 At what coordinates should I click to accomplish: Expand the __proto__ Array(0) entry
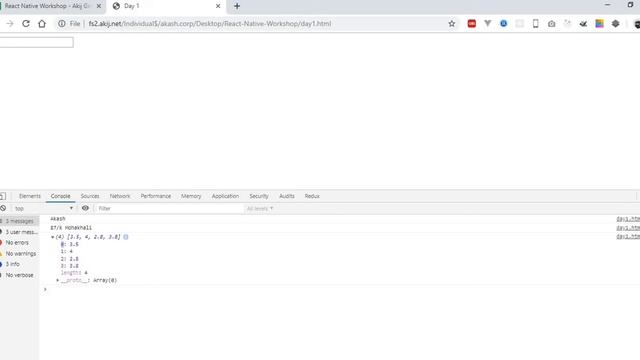(58, 280)
